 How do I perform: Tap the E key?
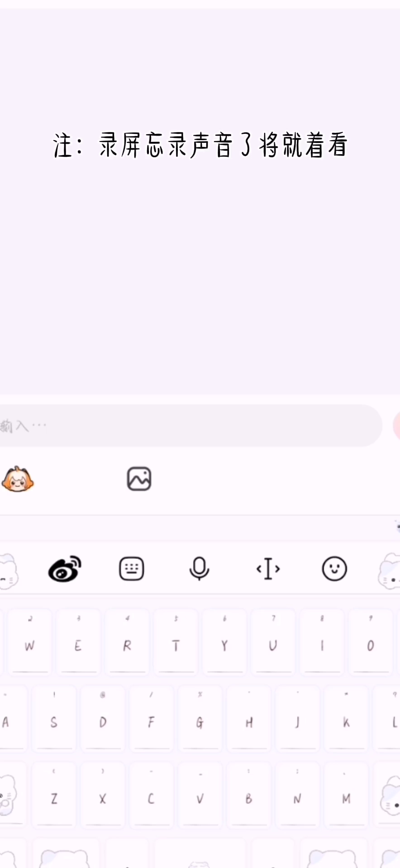(x=78, y=641)
